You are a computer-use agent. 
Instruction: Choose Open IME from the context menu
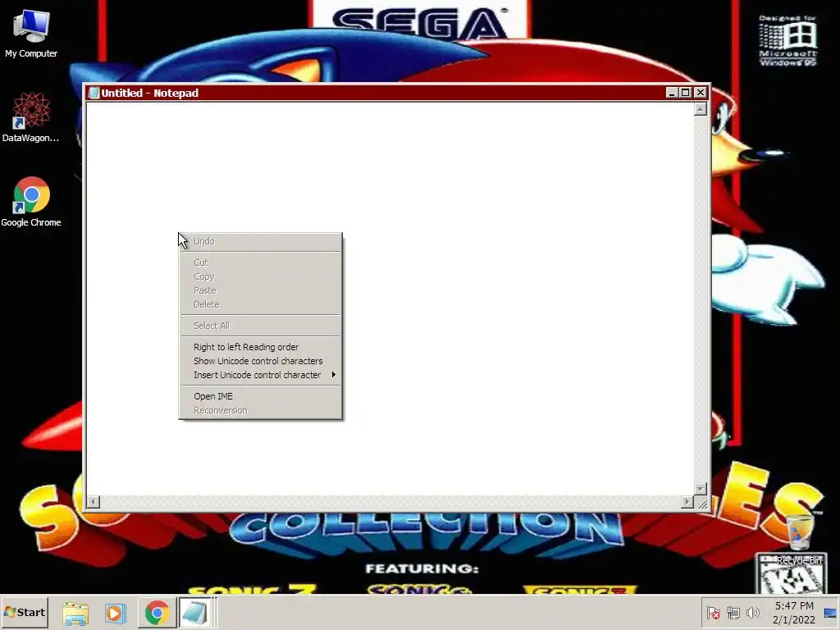(260, 396)
